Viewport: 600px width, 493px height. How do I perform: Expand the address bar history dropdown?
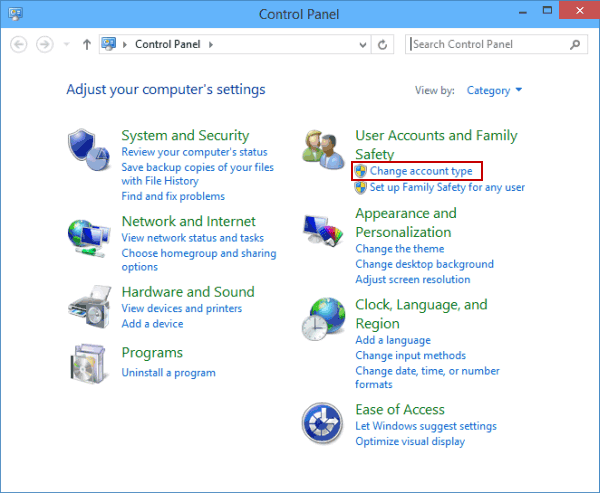click(x=363, y=45)
